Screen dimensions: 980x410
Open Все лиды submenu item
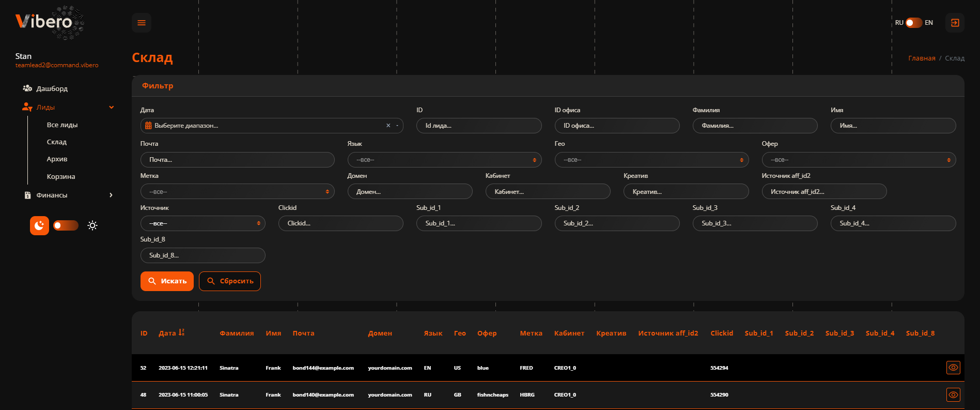click(63, 125)
